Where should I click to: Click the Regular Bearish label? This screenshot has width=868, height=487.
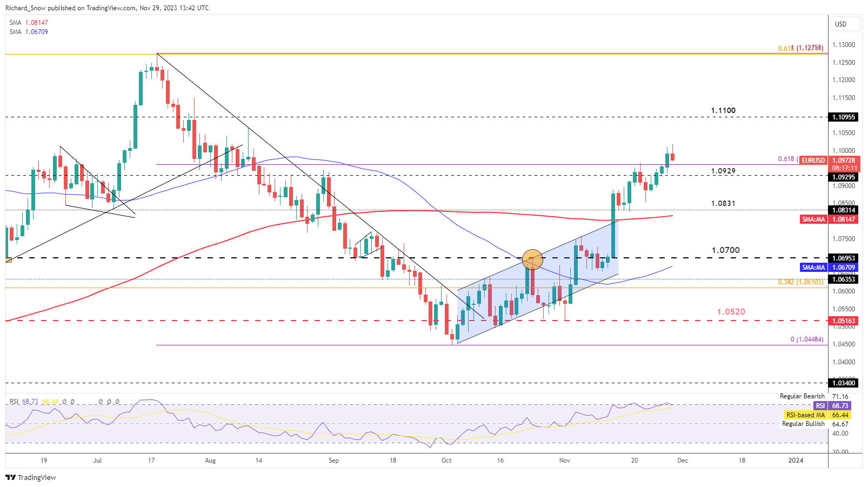coord(802,396)
